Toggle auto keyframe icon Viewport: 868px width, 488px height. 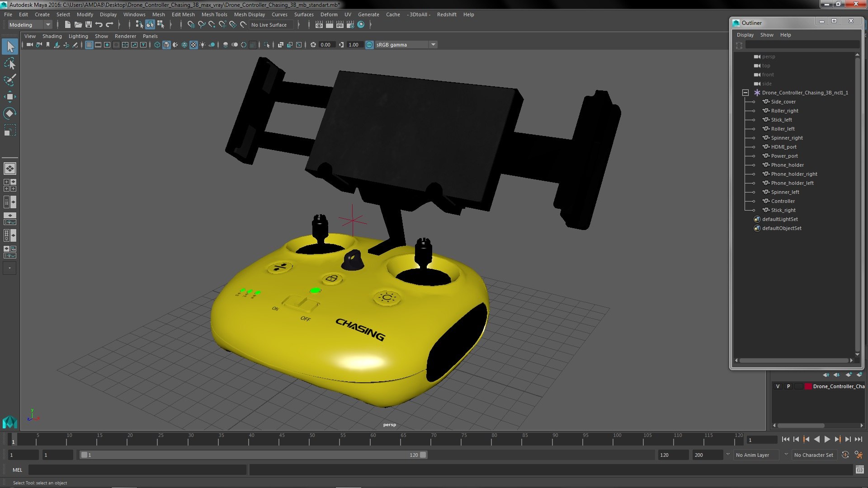pos(845,455)
